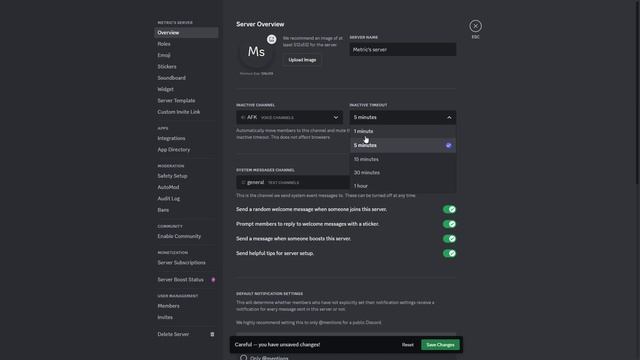640x360 pixels.
Task: Open the Invites page
Action: pos(186,317)
